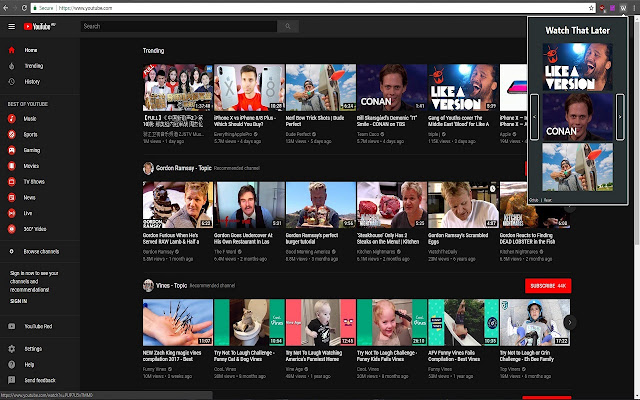Open Gordon Goes Undercover video thumbnail
640x400 pixels.
coord(249,205)
